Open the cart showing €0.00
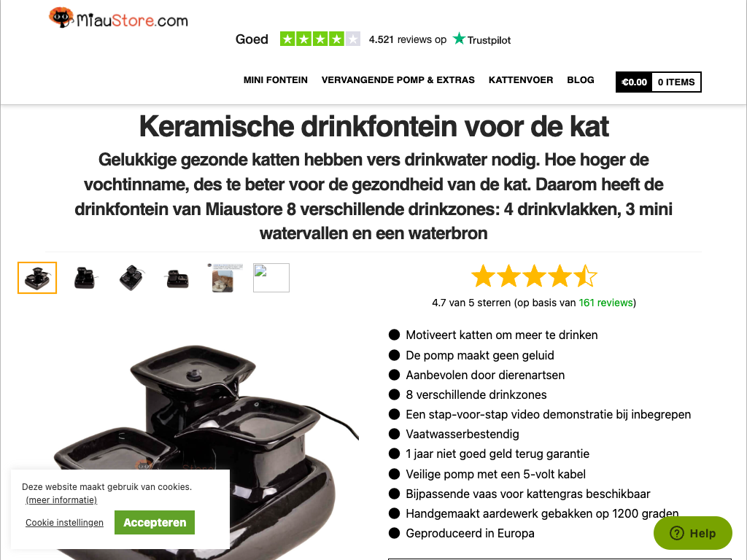Screen dimensions: 747x560 (x=634, y=82)
